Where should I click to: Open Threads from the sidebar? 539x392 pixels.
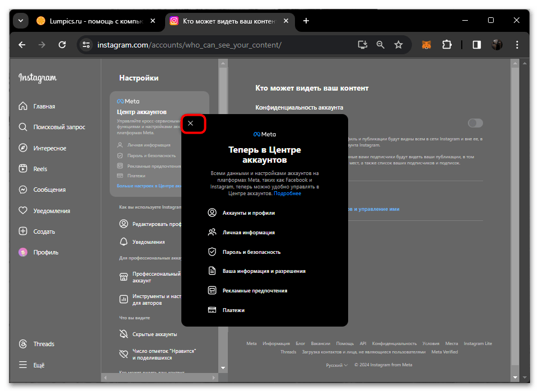coord(36,344)
